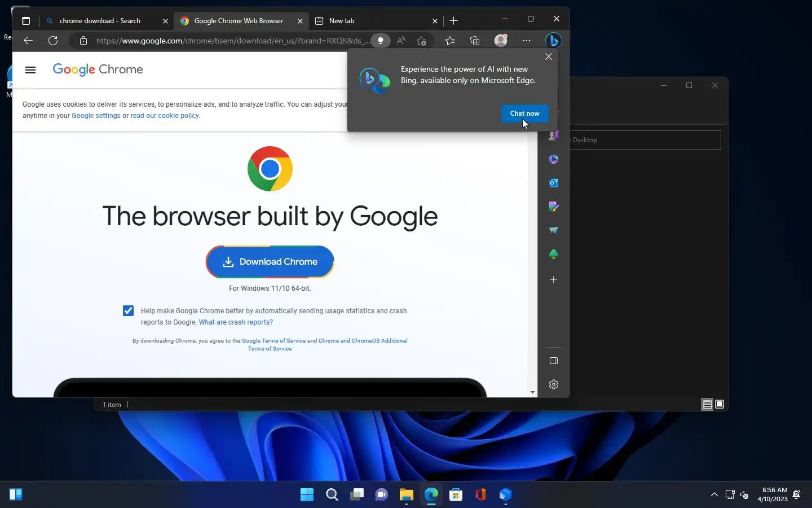The width and height of the screenshot is (812, 508).
Task: Go back using the browser back arrow
Action: pyautogui.click(x=28, y=41)
